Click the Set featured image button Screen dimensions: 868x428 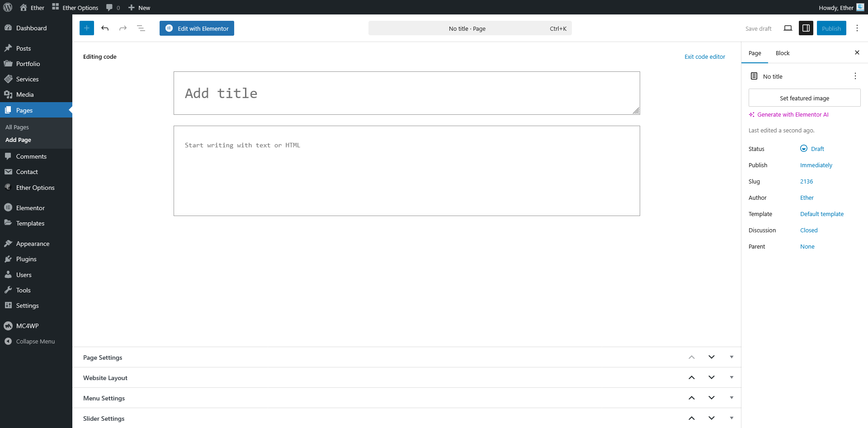coord(804,98)
